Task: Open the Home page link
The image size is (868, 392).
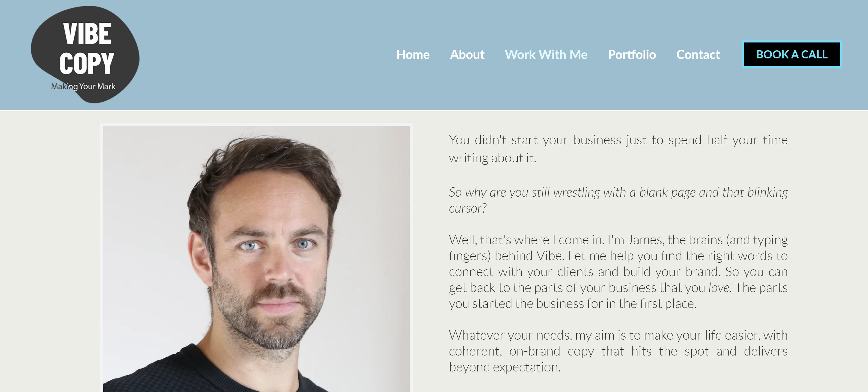Action: coord(413,55)
